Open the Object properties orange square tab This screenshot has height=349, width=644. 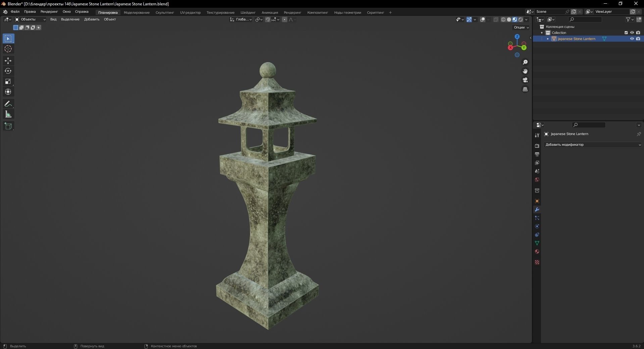[x=537, y=201]
